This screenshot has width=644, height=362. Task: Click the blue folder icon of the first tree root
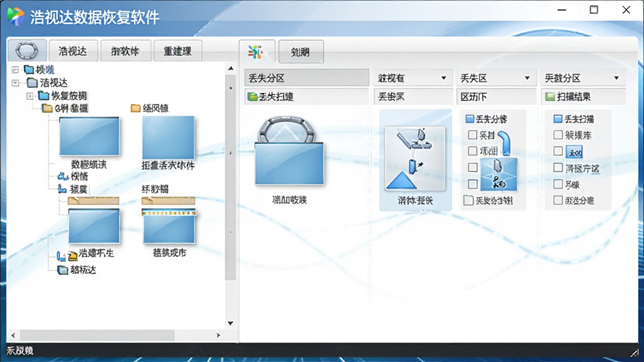[x=29, y=69]
